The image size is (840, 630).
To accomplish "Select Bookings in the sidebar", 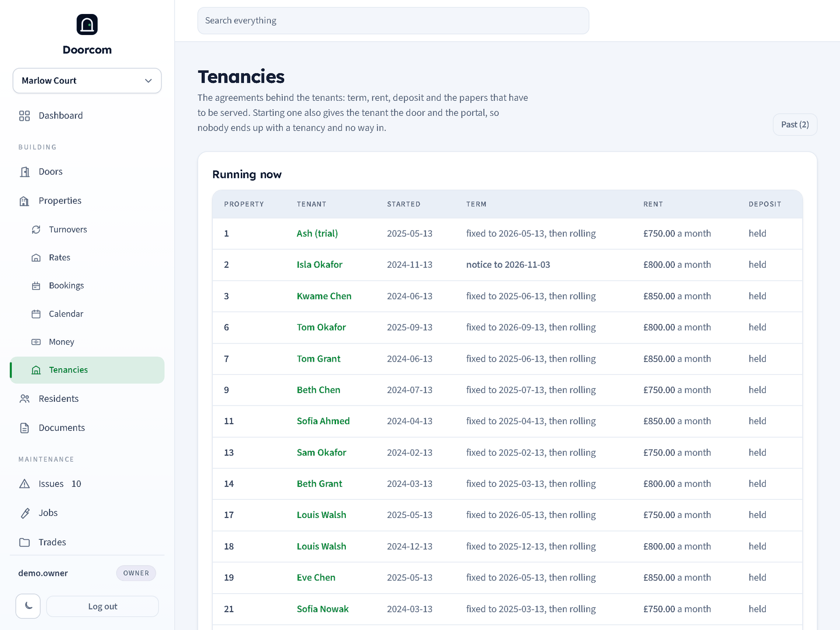I will click(87, 286).
